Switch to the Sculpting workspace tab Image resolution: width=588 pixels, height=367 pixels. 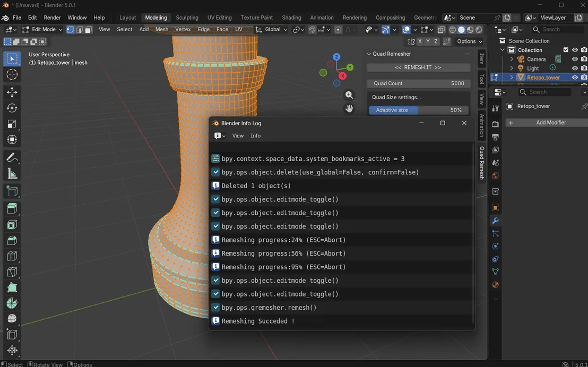(187, 18)
